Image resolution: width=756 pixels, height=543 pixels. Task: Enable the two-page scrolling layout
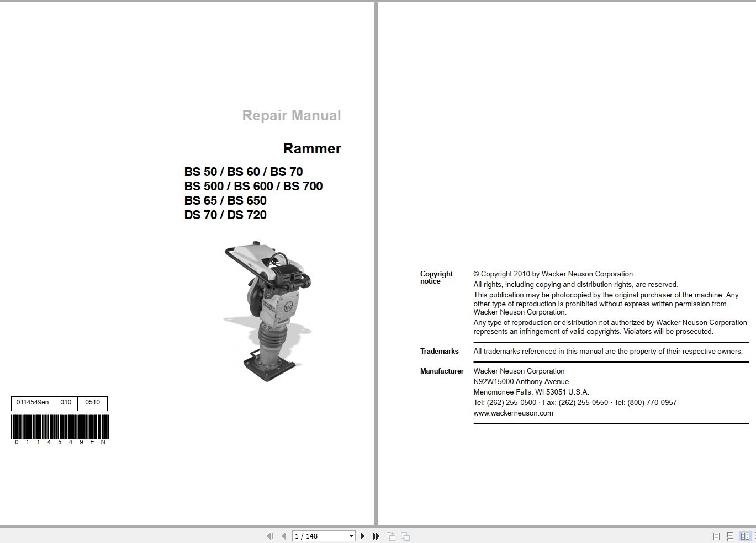point(754,536)
